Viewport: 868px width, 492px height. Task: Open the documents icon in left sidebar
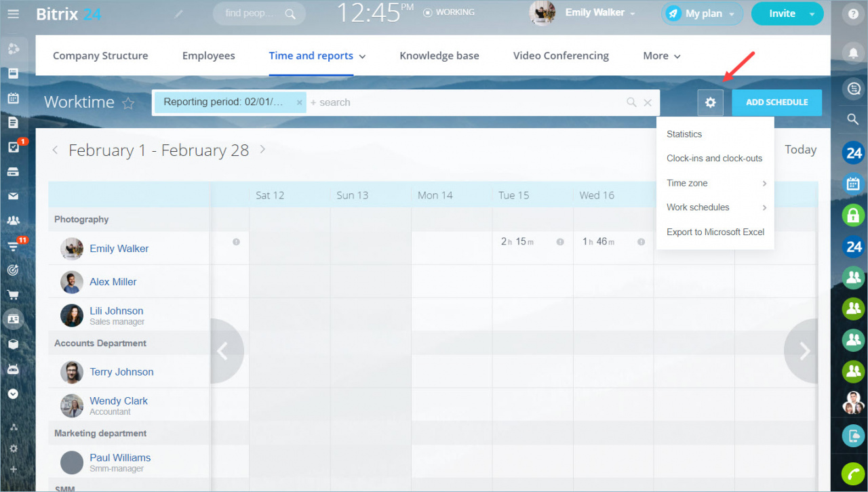(13, 123)
